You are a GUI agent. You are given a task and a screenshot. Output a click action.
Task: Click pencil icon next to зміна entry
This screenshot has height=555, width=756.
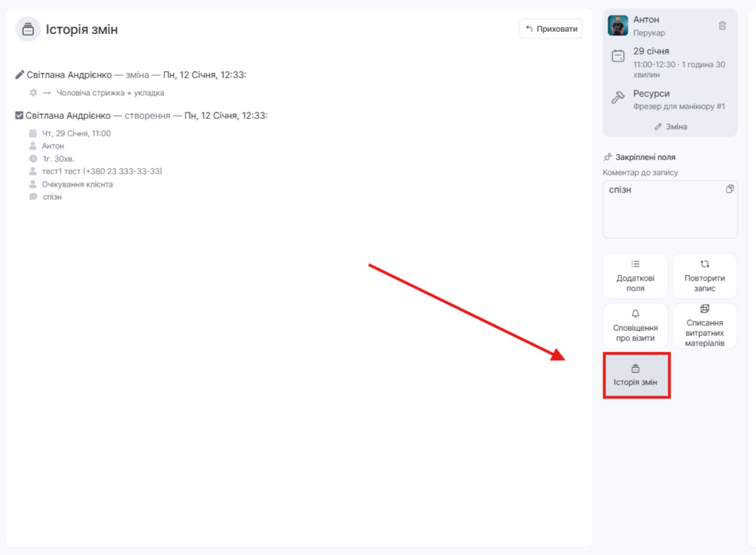(x=19, y=75)
